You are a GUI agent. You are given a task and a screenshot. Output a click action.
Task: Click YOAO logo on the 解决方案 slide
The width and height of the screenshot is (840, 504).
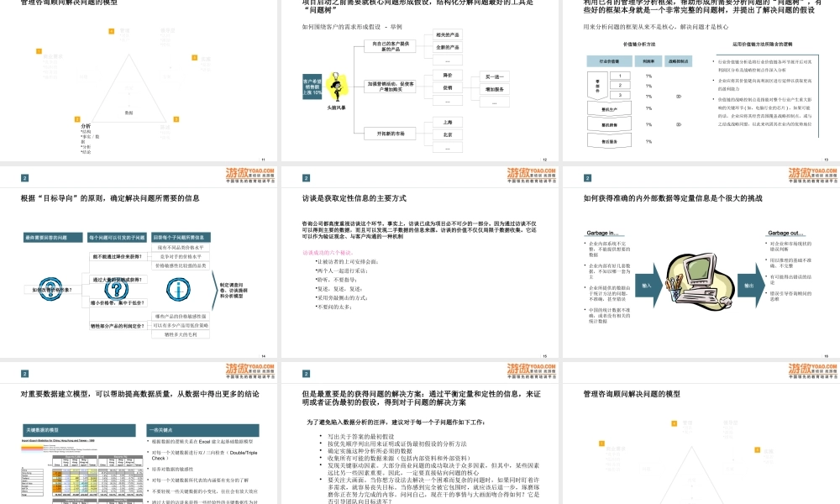tap(532, 370)
